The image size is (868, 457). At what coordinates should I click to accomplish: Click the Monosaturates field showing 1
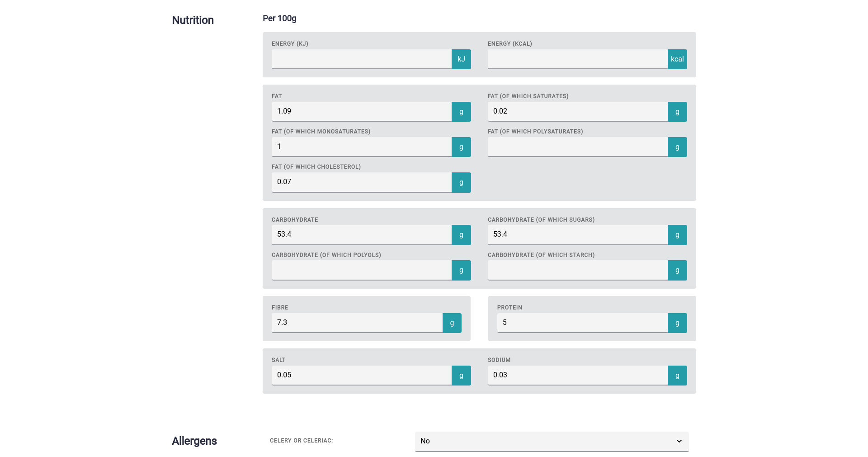[x=361, y=147]
